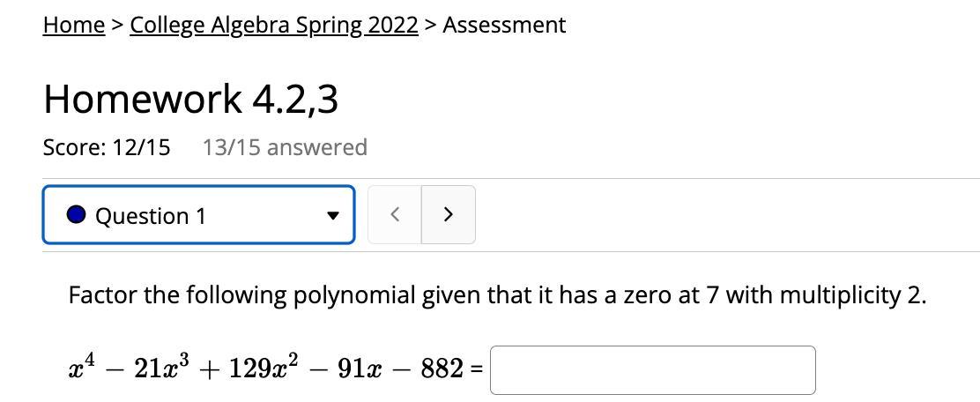Click the Score: 12/15 text

(x=107, y=147)
